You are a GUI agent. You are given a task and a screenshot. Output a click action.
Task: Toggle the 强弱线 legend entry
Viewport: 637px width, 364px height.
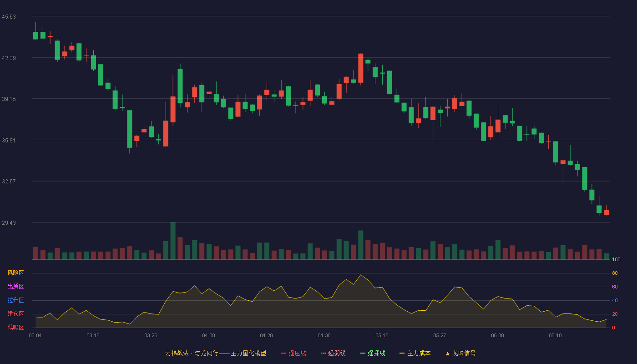click(333, 353)
